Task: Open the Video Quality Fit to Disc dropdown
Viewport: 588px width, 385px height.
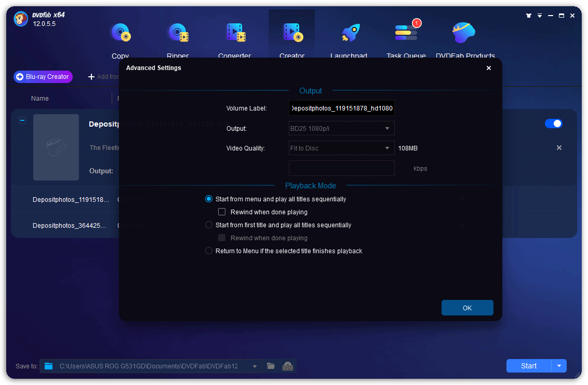Action: 342,148
